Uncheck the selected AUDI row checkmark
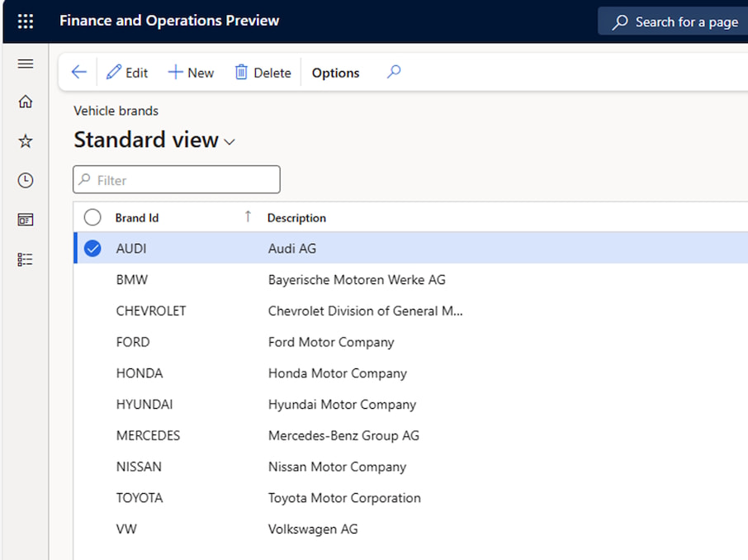This screenshot has width=748, height=560. pyautogui.click(x=92, y=248)
